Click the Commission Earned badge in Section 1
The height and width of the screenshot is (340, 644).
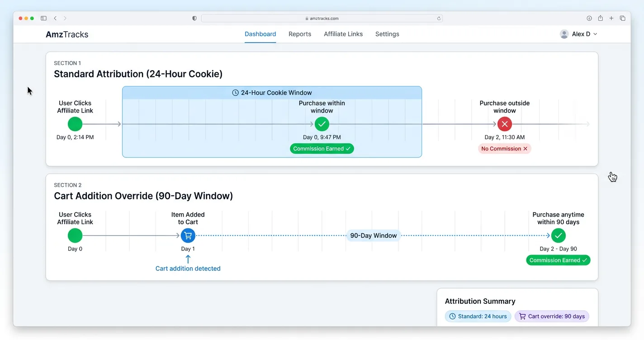pyautogui.click(x=322, y=148)
